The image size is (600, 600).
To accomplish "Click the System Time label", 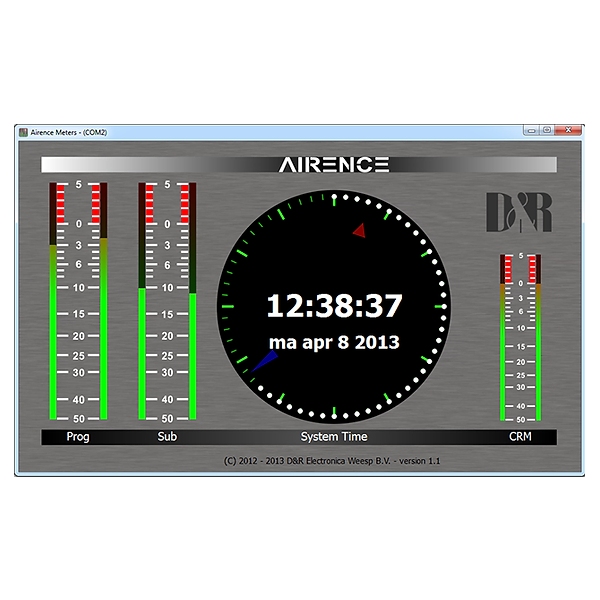I will (334, 437).
